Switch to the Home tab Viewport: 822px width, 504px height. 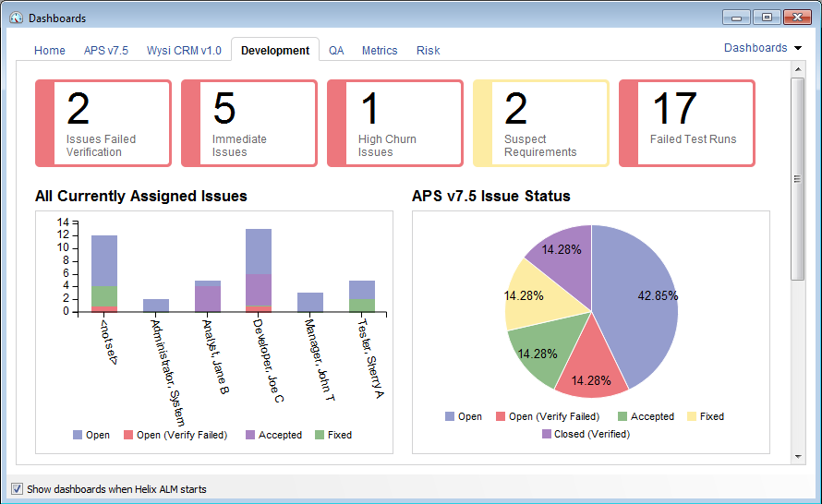point(50,51)
